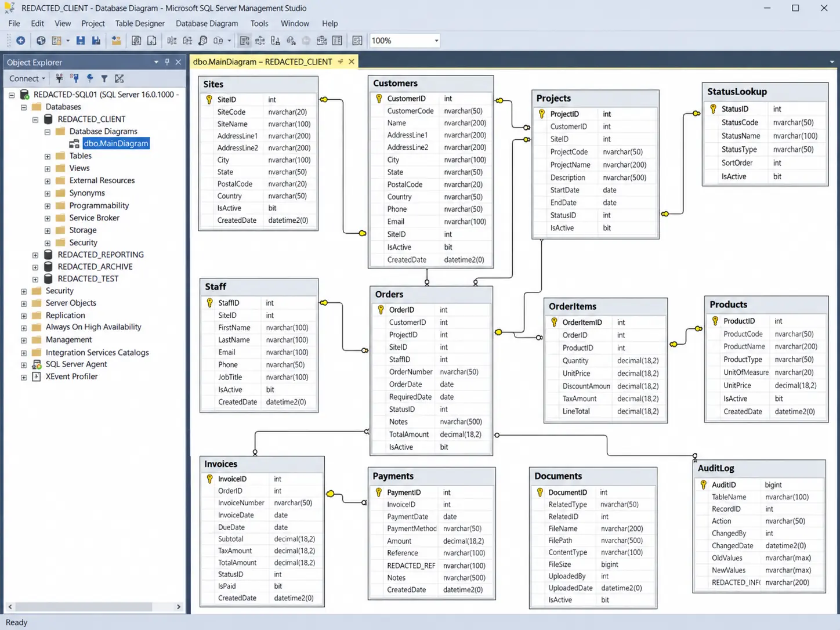
Task: Expand the Server Objects folder
Action: (x=24, y=303)
